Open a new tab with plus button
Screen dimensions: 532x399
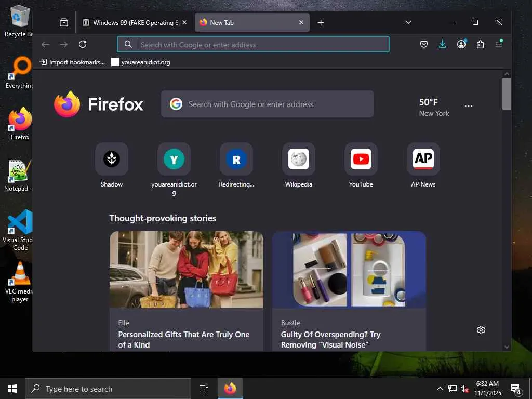321,23
